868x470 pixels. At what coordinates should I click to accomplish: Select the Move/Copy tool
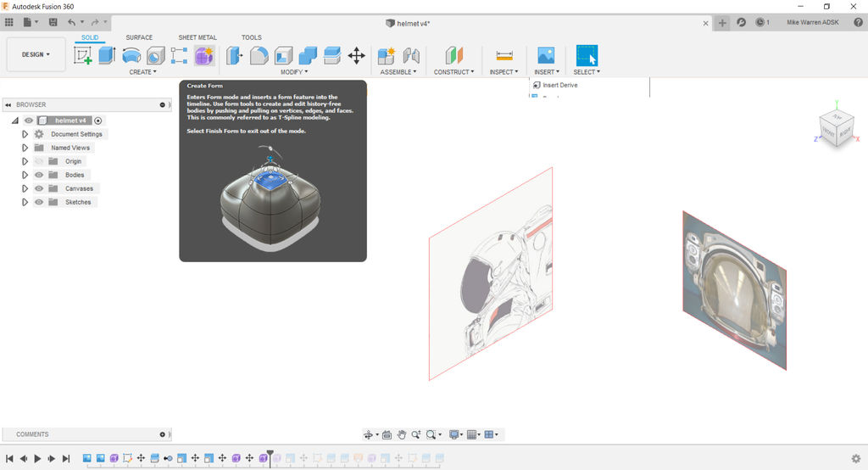point(357,55)
